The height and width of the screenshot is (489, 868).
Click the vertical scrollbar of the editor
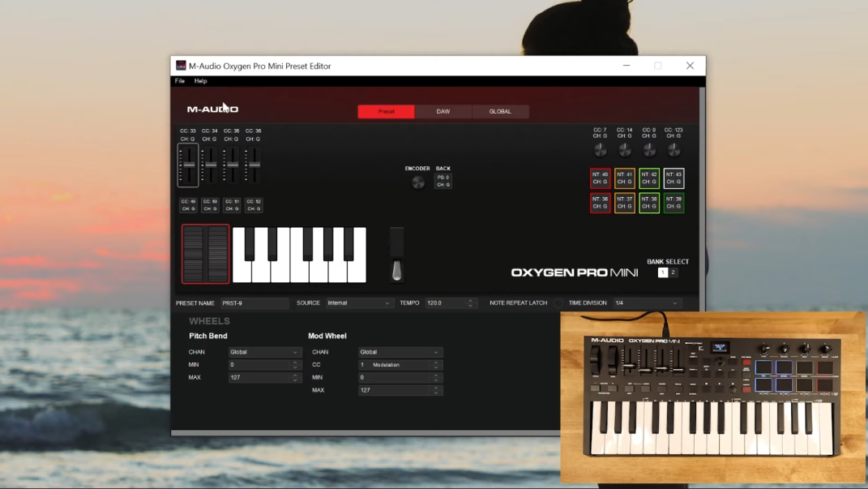703,199
